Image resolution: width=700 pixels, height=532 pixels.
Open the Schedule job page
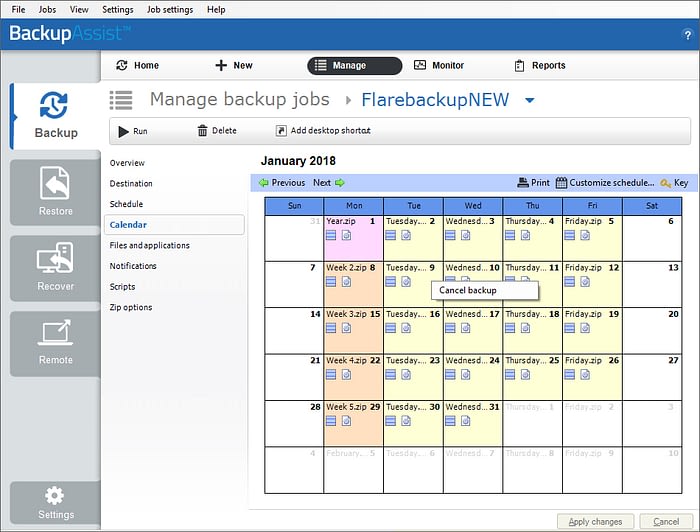point(126,204)
